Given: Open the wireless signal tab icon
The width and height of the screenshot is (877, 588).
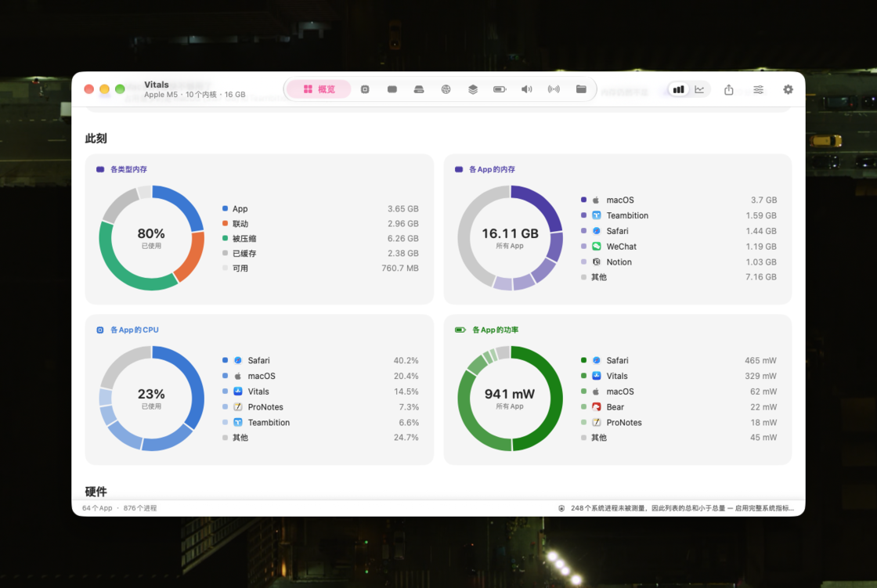Looking at the screenshot, I should (554, 89).
